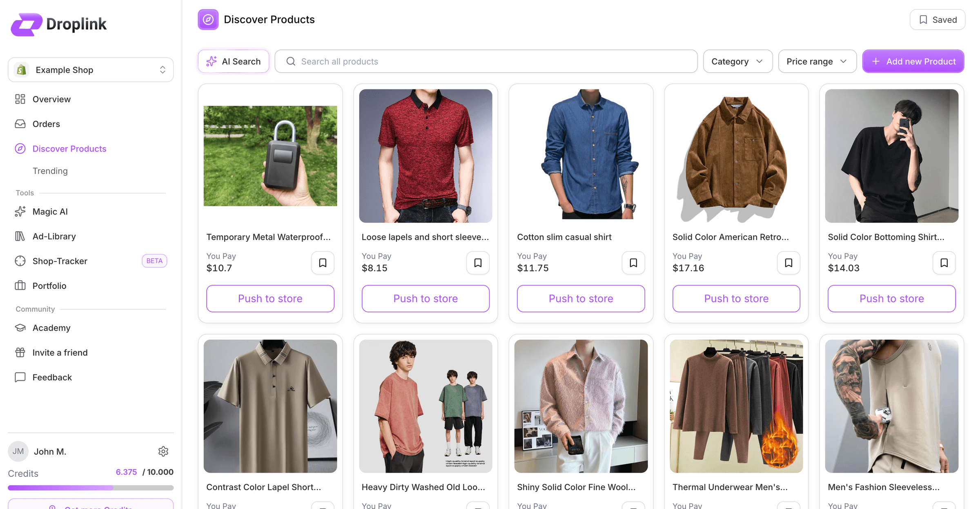
Task: Bookmark the Loose lapels and short sleeve product
Action: (478, 263)
